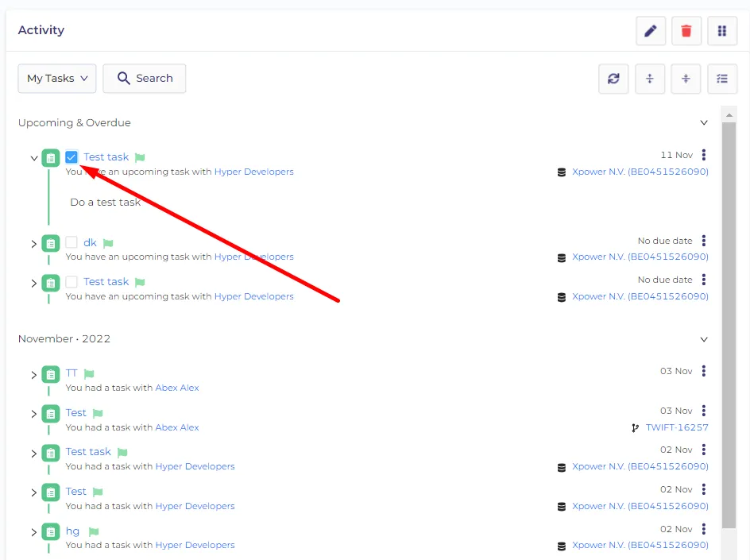Click green flag beside 11 Nov Test task

[x=140, y=157]
